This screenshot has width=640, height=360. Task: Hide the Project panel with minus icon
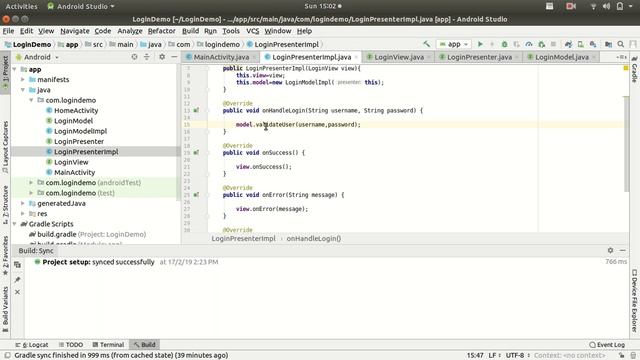click(x=174, y=57)
